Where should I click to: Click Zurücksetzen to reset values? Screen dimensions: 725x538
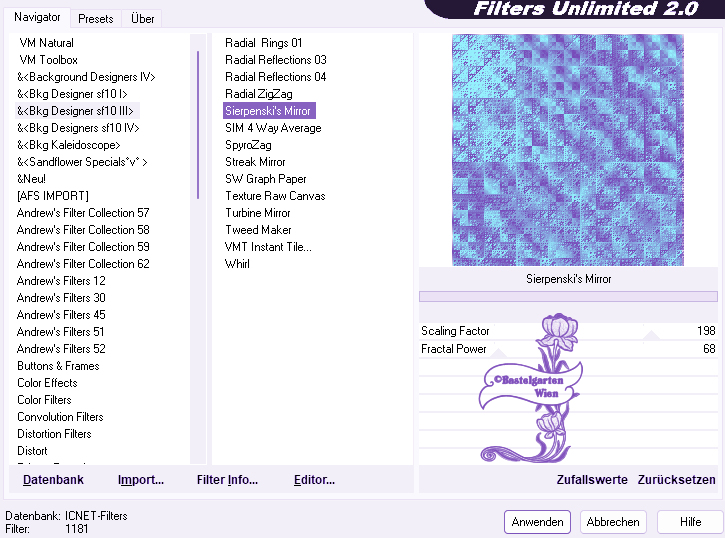[x=676, y=480]
